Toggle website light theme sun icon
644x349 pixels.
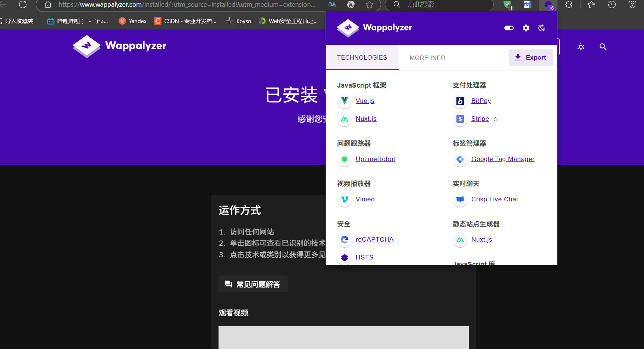(581, 47)
